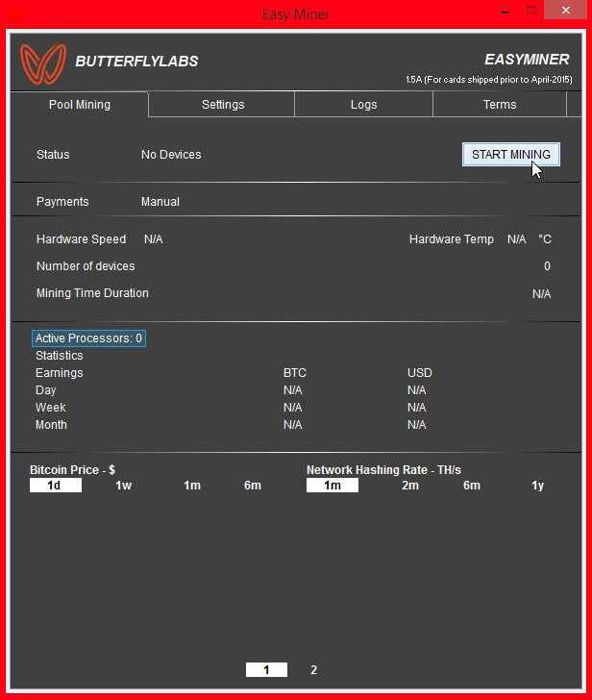Click the Statistics heading

[60, 356]
